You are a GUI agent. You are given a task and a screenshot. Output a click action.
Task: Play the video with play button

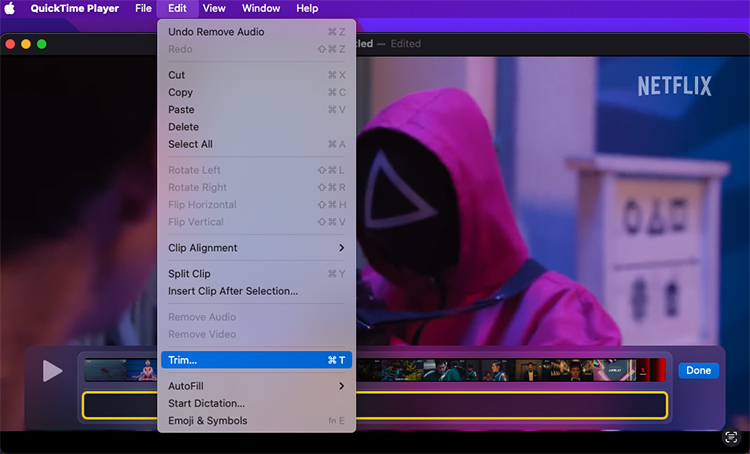(x=52, y=371)
